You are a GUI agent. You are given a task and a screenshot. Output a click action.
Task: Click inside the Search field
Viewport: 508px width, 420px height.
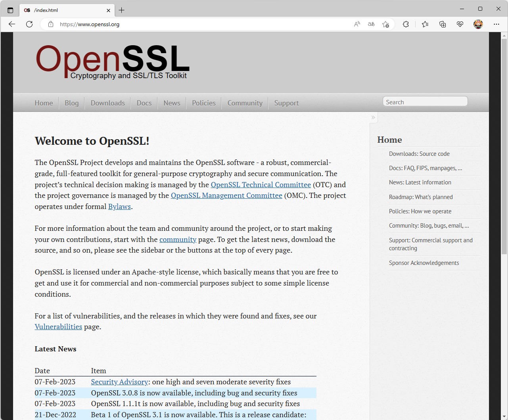425,102
